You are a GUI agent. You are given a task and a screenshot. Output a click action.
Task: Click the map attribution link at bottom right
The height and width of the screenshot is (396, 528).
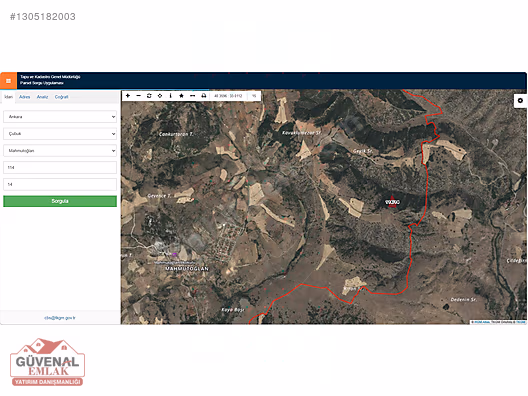[498, 322]
